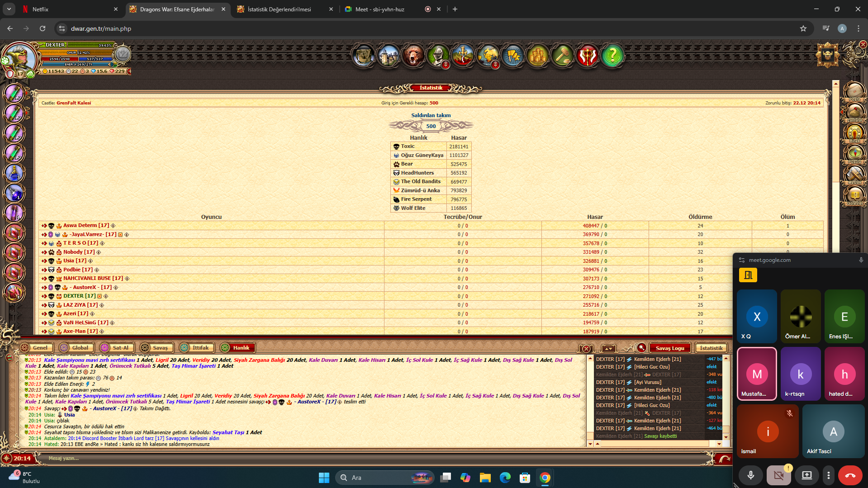Open NAHCIVANLI BUSE player link

(93, 278)
